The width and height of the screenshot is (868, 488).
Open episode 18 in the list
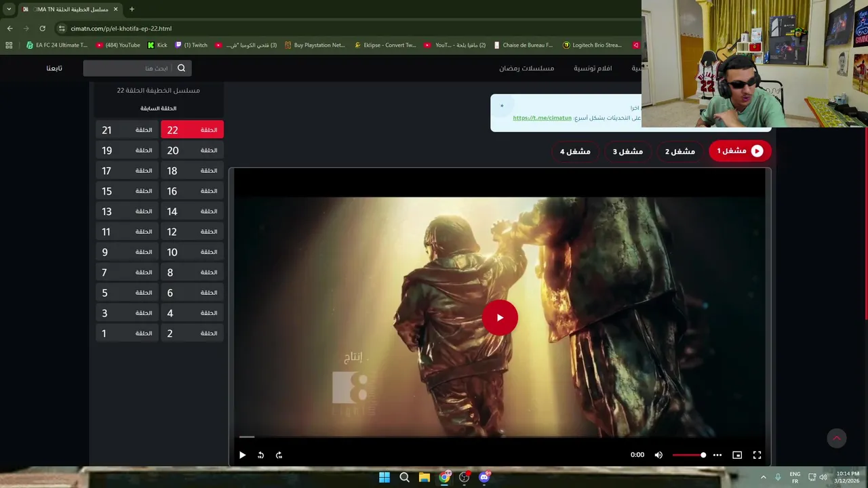click(192, 170)
